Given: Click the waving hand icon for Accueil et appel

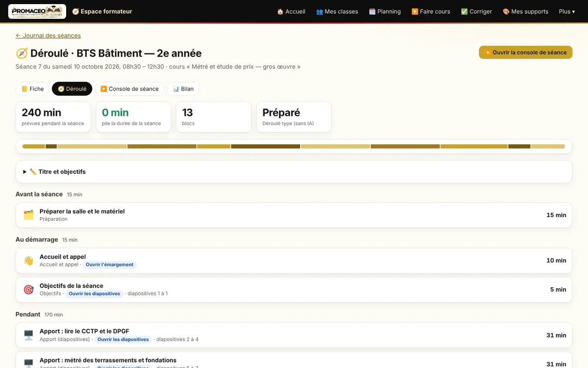Looking at the screenshot, I should [28, 260].
